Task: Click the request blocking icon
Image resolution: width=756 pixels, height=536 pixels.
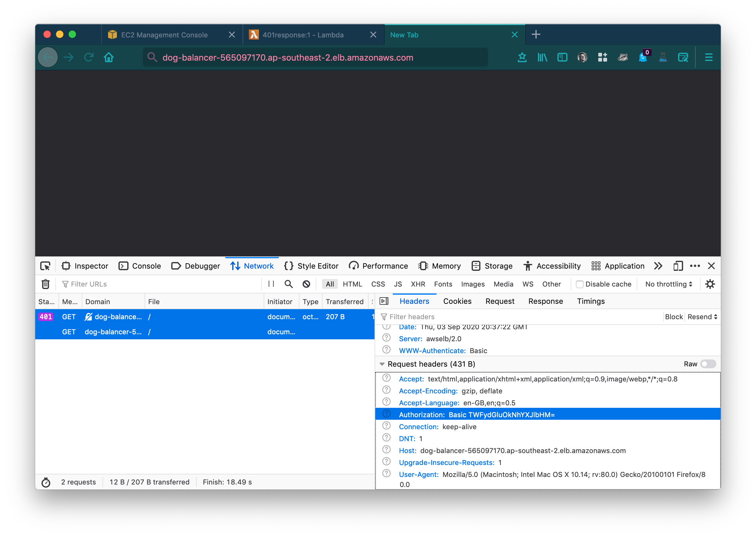Action: (306, 284)
